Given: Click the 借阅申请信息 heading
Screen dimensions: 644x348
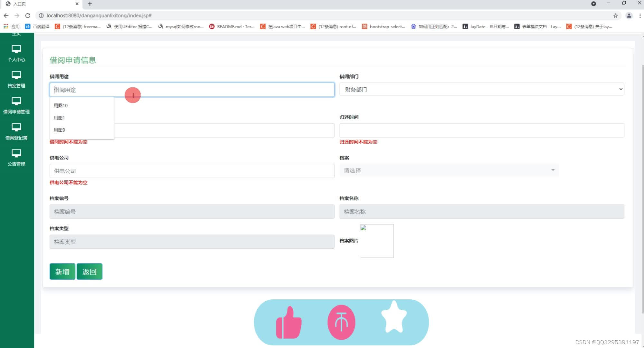Looking at the screenshot, I should click(x=73, y=60).
